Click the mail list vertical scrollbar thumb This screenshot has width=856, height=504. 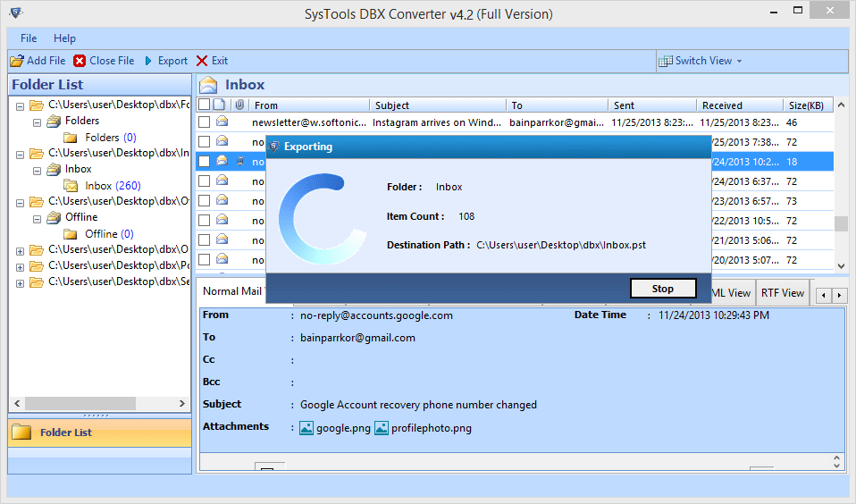[841, 223]
